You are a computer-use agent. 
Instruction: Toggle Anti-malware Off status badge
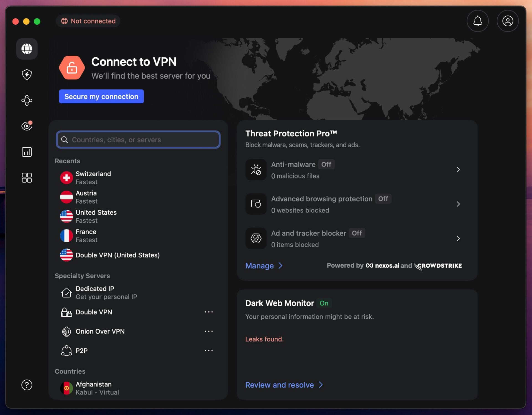pos(326,164)
